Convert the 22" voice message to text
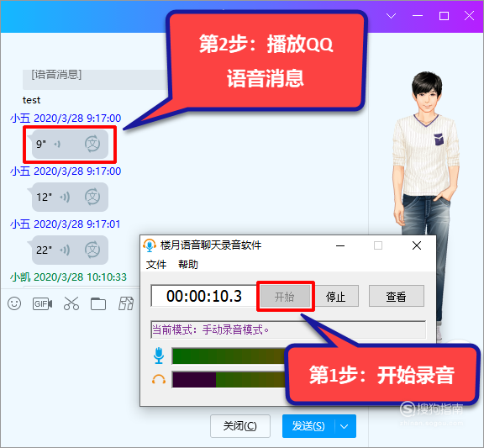 tap(92, 250)
